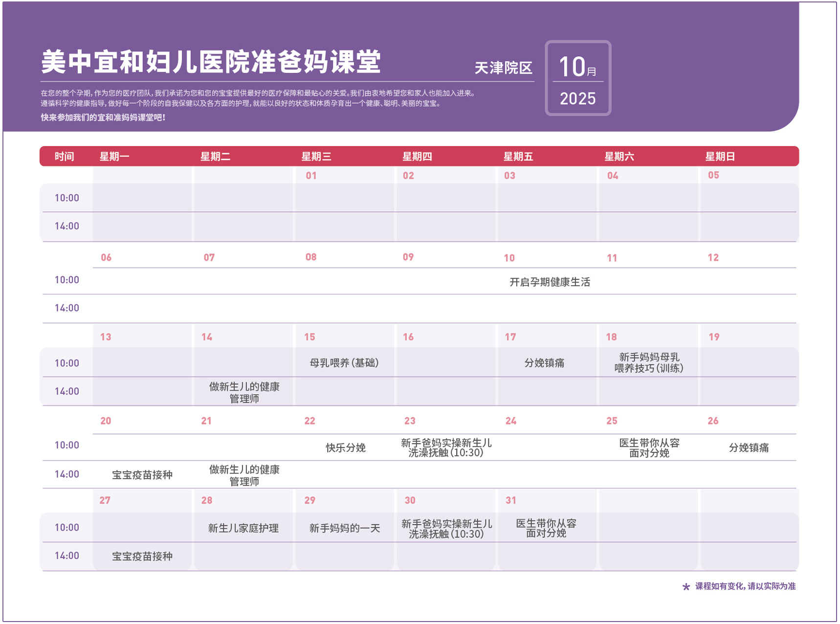Click the 课程如有变化 footer notice text
The width and height of the screenshot is (840, 624).
745,586
